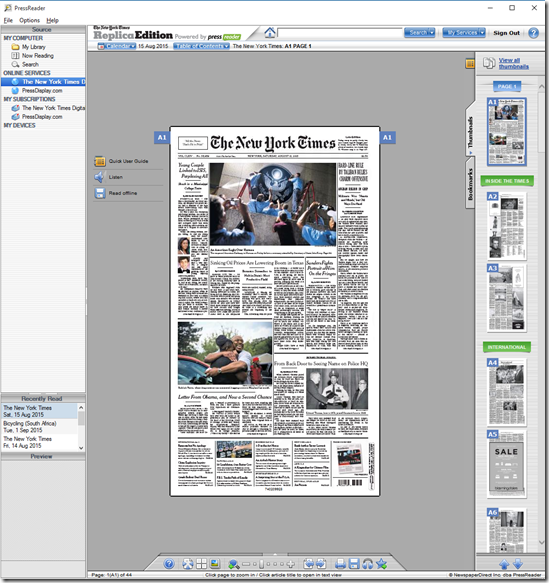
Task: Go to next page using right arrow icon
Action: point(321,564)
